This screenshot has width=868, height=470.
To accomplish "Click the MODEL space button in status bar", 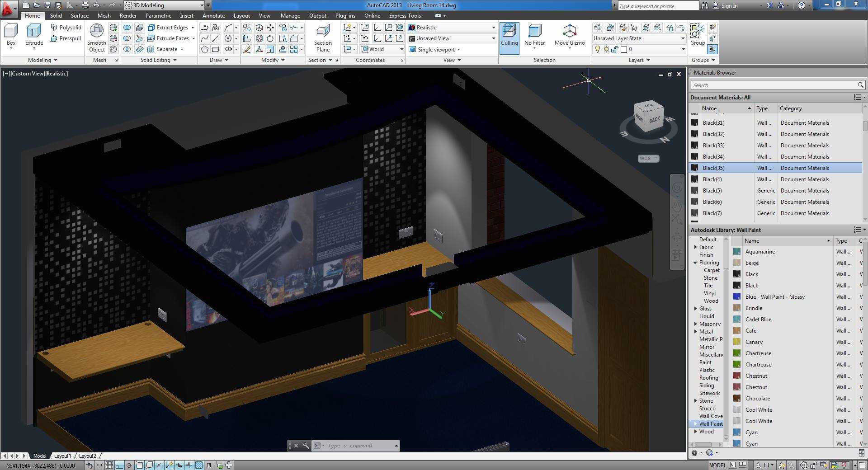I will [x=717, y=465].
